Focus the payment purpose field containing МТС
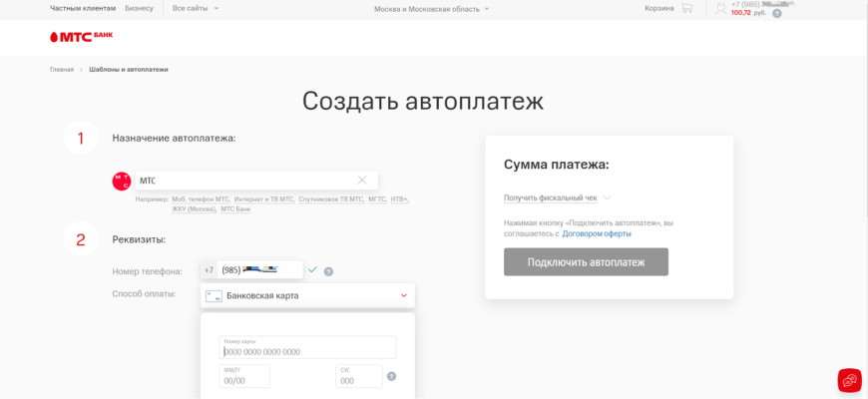This screenshot has width=868, height=399. pos(256,181)
